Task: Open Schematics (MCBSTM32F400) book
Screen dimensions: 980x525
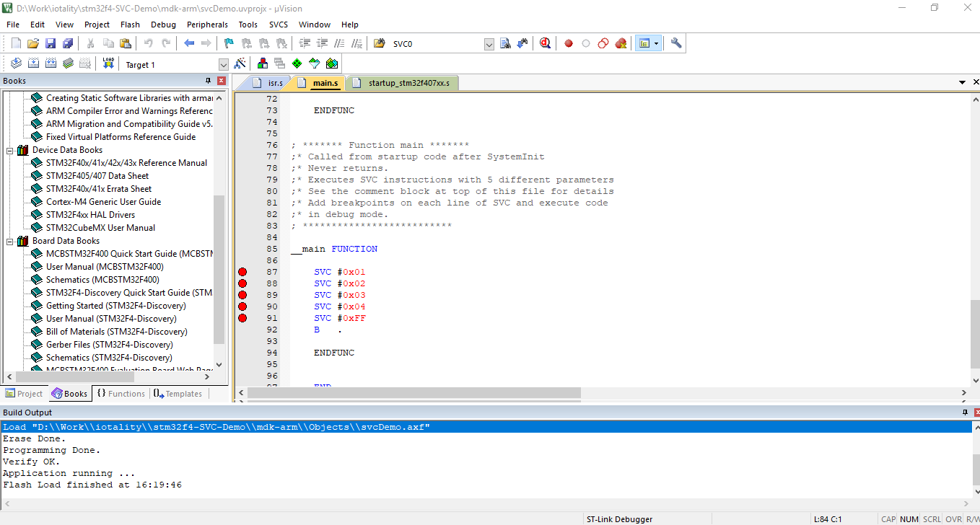Action: pyautogui.click(x=102, y=280)
